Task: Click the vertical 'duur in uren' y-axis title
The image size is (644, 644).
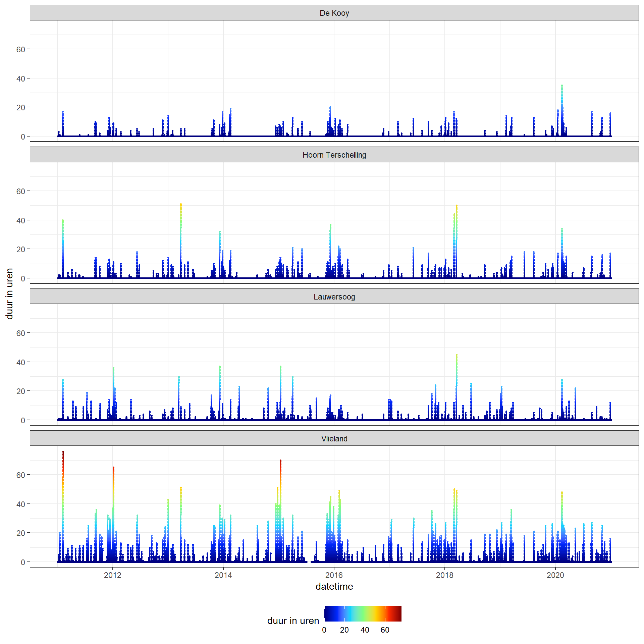Action: (x=9, y=293)
